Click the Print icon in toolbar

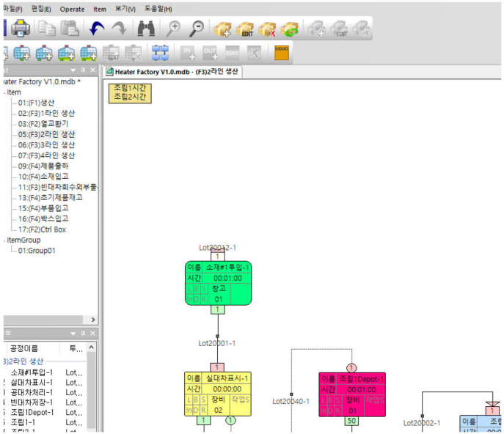pos(20,29)
